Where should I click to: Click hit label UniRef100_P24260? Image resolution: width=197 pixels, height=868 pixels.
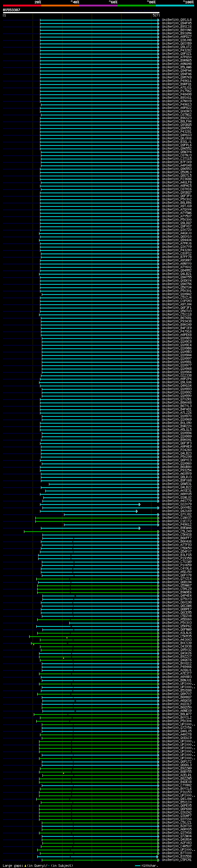[x=177, y=450]
